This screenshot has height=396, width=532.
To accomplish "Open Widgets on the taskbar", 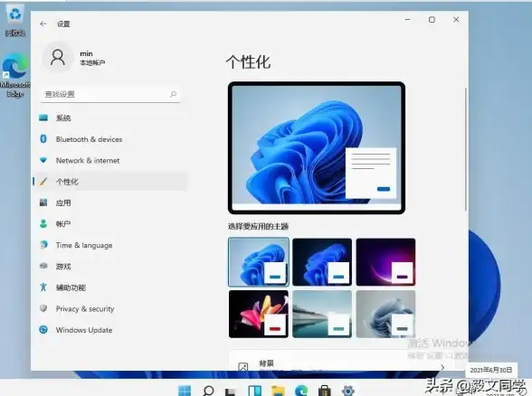I will pos(254,391).
